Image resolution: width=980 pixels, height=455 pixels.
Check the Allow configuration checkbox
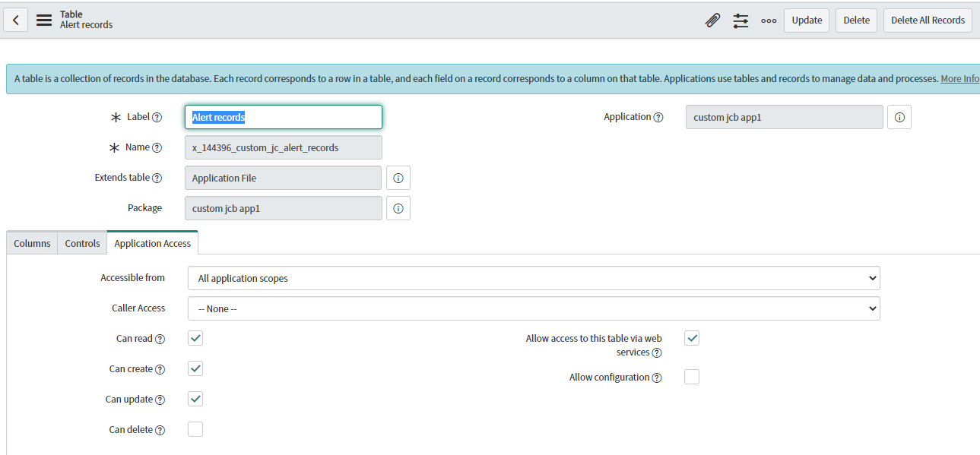(692, 377)
